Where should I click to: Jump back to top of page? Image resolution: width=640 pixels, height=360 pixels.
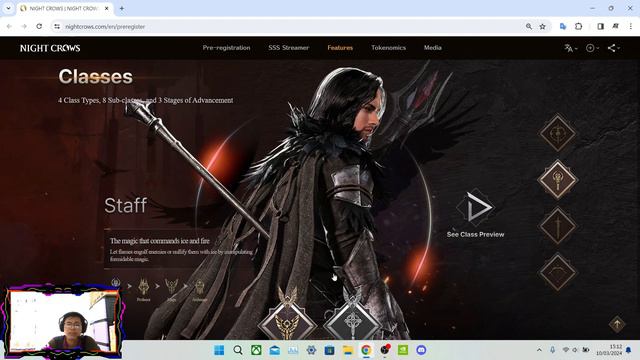click(x=617, y=324)
